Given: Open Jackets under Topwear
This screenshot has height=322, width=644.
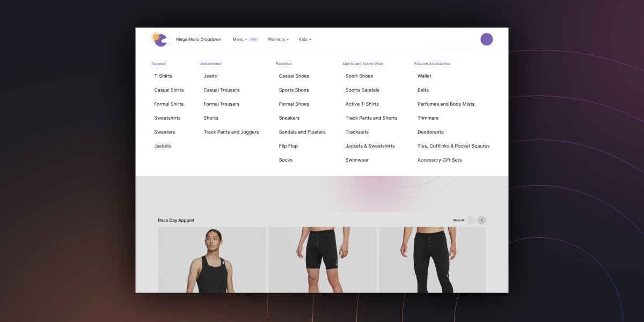Looking at the screenshot, I should click(x=163, y=146).
